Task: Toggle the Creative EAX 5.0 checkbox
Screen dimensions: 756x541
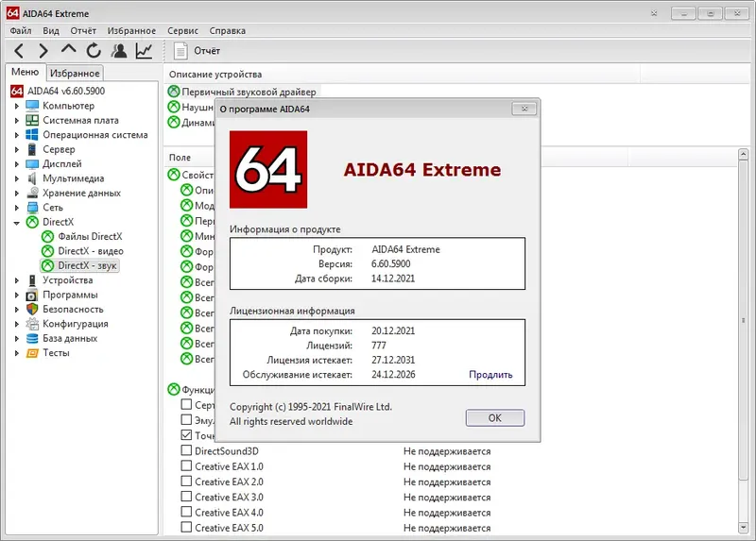Action: pyautogui.click(x=186, y=527)
